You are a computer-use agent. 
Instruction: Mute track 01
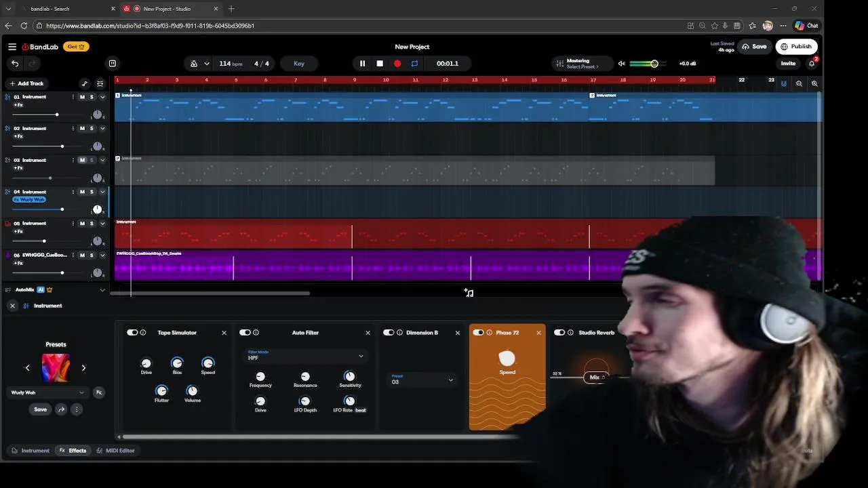click(82, 97)
